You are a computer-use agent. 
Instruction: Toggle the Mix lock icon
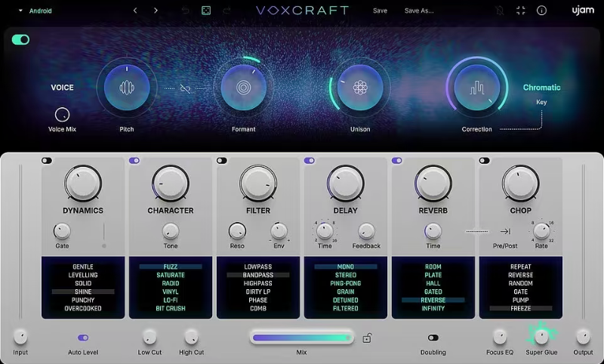coord(367,338)
